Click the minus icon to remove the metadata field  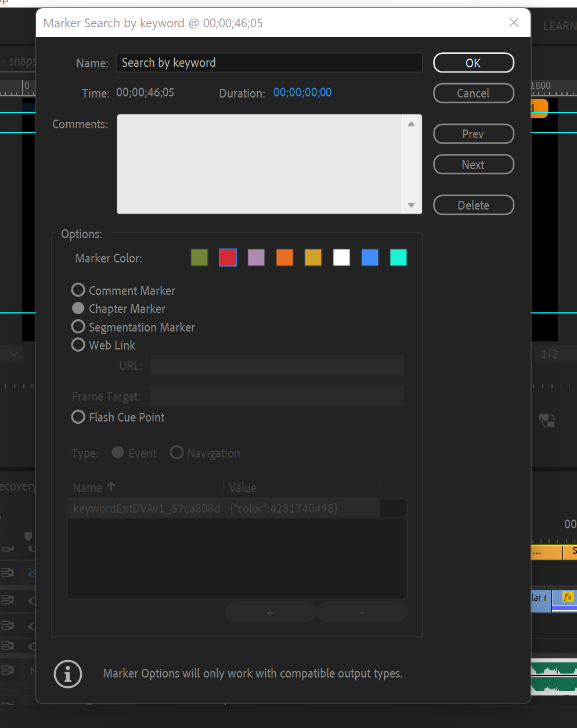click(x=362, y=612)
